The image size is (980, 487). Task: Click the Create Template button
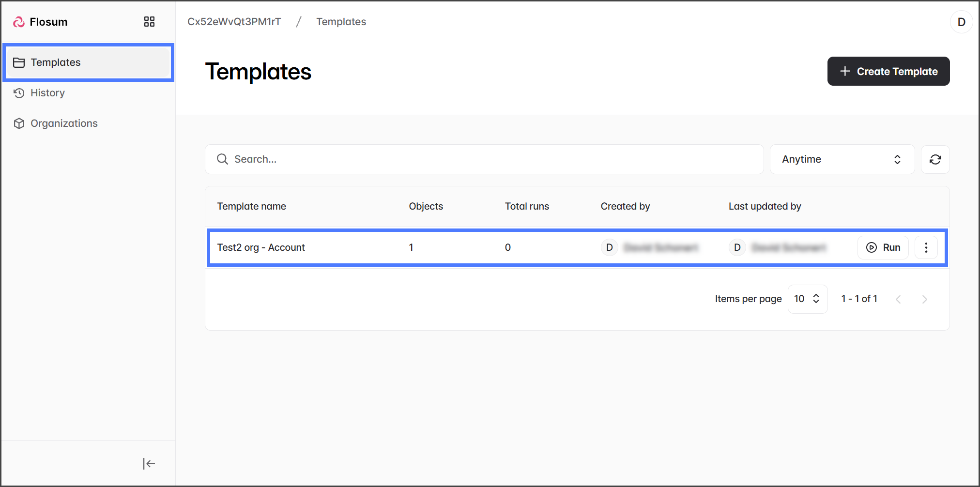point(888,71)
